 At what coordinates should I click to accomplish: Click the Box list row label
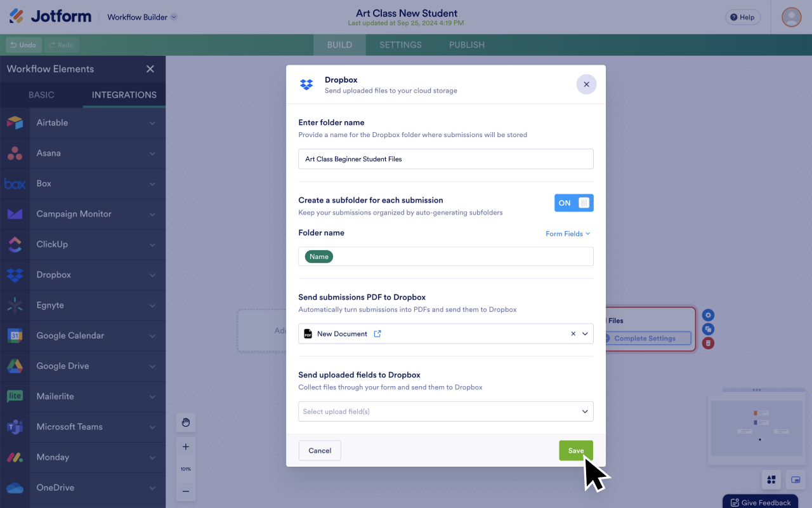tap(44, 184)
